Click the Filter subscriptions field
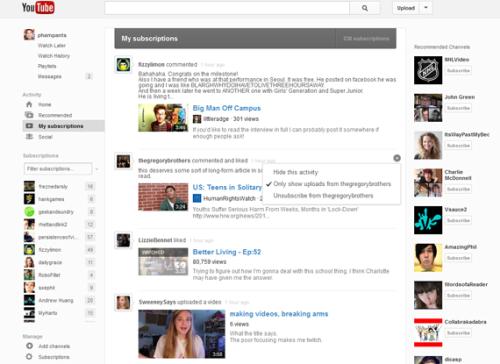Image resolution: width=500 pixels, height=364 pixels. (58, 169)
